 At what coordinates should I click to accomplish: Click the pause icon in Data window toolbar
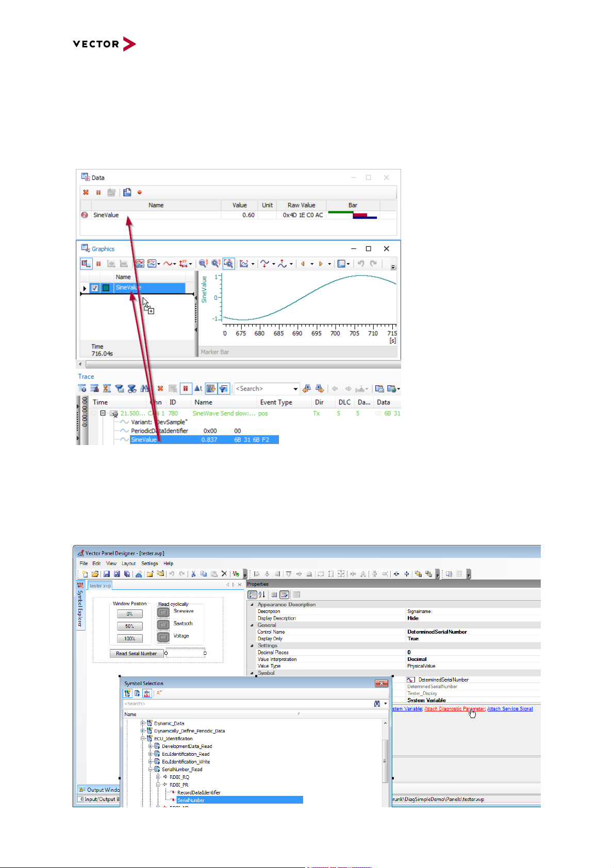tap(98, 192)
